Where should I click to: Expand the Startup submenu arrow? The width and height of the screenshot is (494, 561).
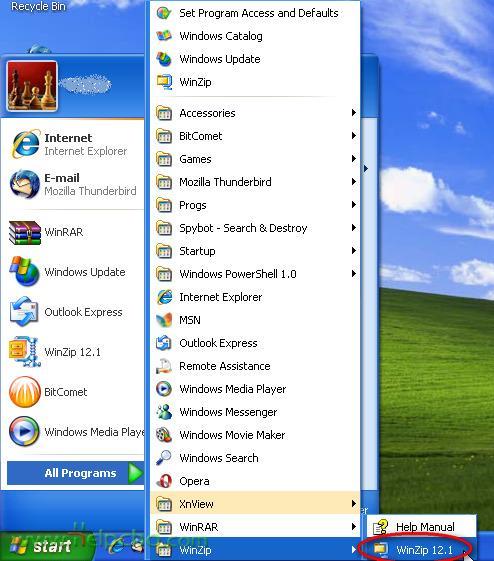[x=354, y=250]
